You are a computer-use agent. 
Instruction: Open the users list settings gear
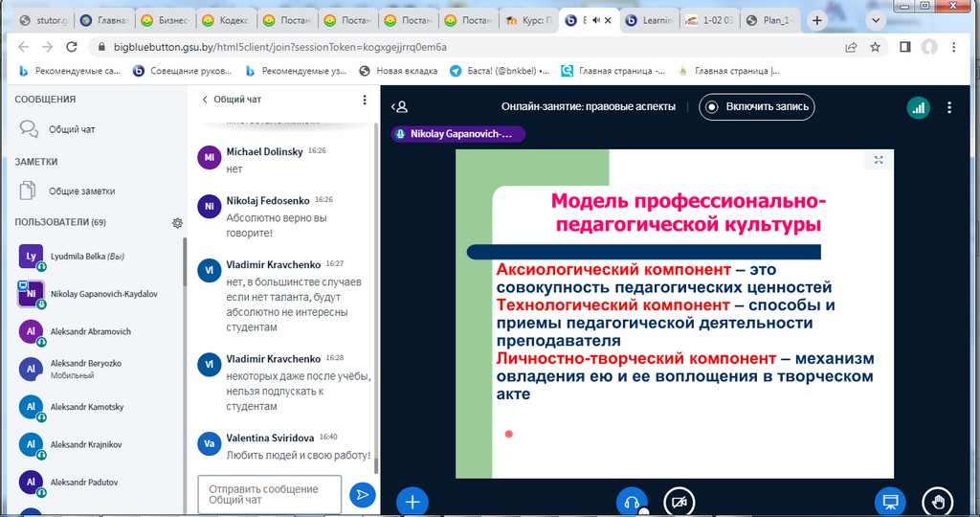coord(177,223)
